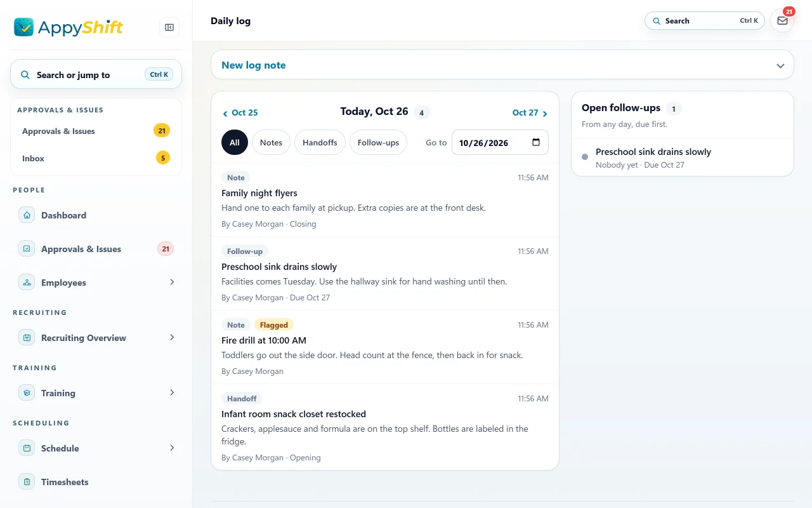Expand the Employees submenu chevron
Viewport: 812px width, 508px height.
pos(172,282)
